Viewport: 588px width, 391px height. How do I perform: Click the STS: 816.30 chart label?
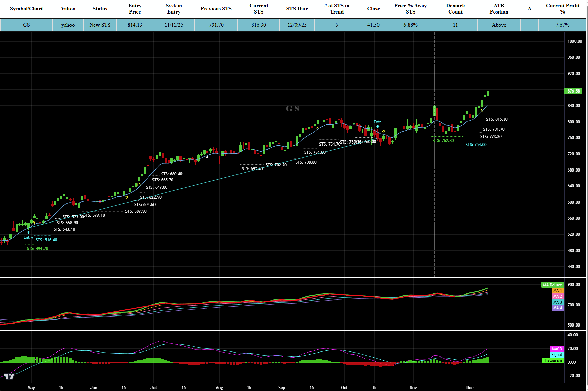click(x=497, y=119)
